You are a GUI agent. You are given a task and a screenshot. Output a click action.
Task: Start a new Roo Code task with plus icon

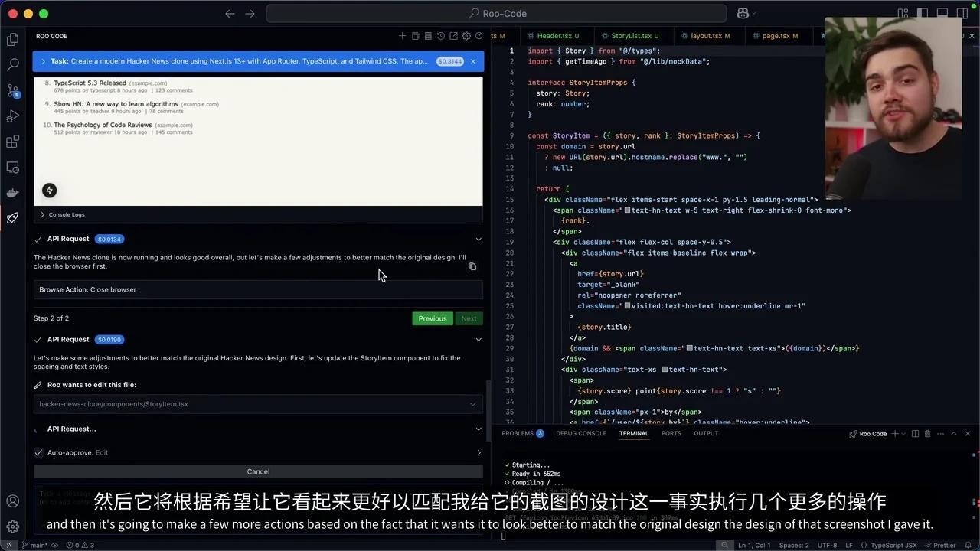point(402,36)
